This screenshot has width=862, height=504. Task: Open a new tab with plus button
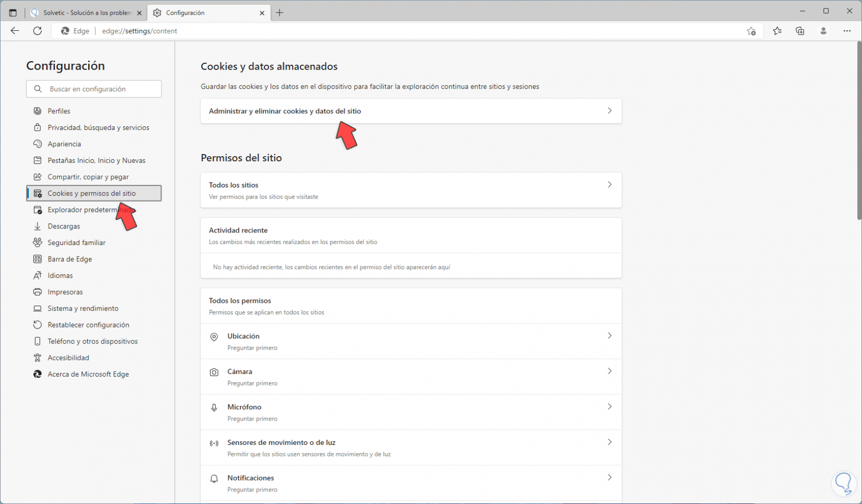click(x=279, y=13)
